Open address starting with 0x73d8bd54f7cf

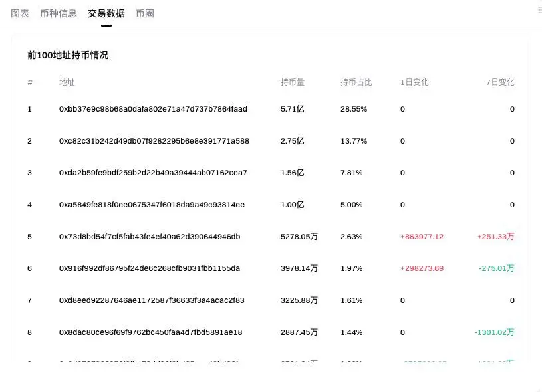click(150, 237)
